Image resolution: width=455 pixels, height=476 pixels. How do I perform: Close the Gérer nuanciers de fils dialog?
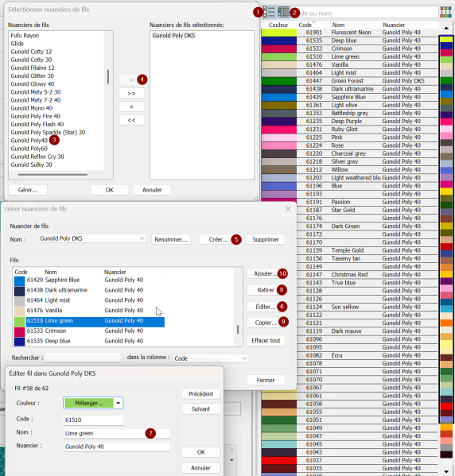coord(288,209)
